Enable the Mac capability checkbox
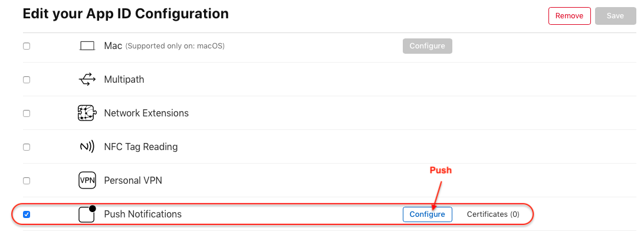Image resolution: width=644 pixels, height=231 pixels. point(27,46)
